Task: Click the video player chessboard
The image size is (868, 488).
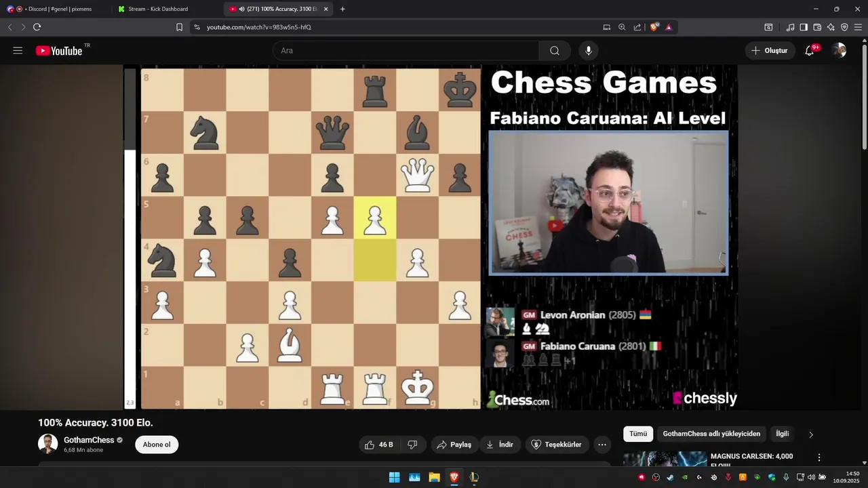Action: pyautogui.click(x=311, y=238)
